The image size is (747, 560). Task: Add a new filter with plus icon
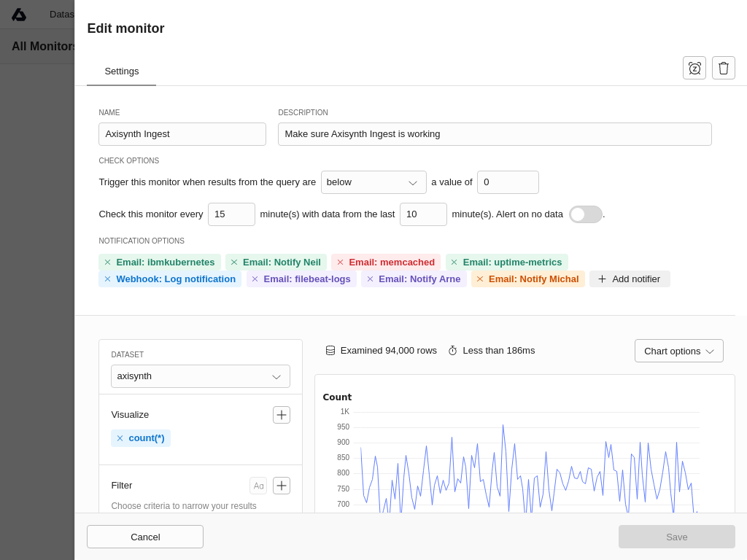click(x=281, y=486)
